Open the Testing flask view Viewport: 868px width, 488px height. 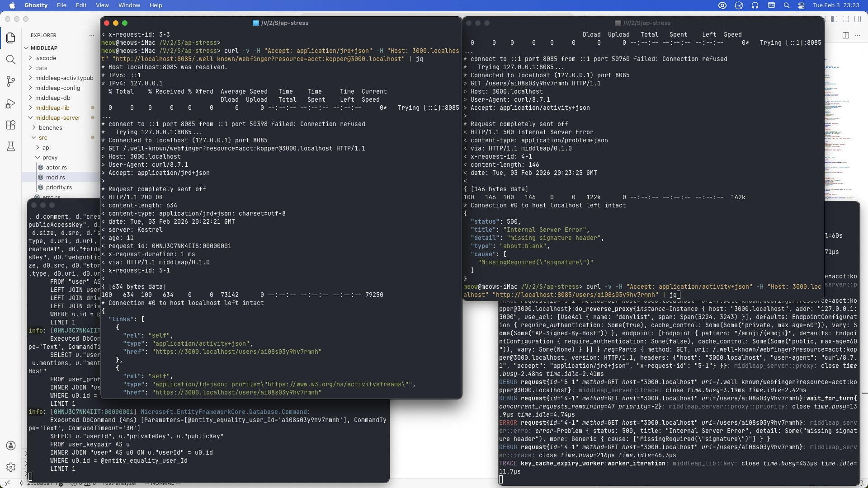click(x=11, y=147)
